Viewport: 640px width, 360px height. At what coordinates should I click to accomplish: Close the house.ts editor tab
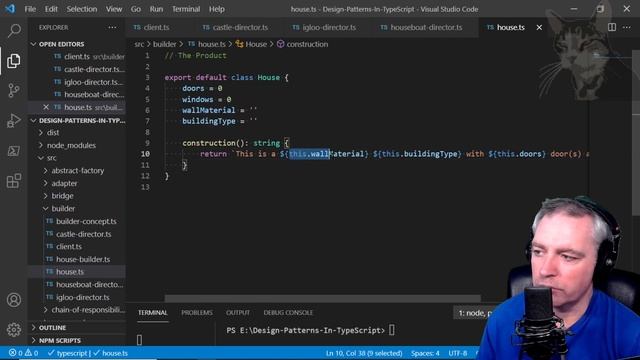(539, 27)
